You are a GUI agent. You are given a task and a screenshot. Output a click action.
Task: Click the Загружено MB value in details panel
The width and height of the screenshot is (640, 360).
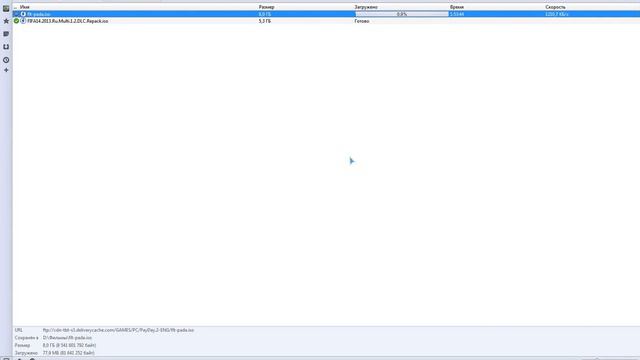tap(69, 353)
